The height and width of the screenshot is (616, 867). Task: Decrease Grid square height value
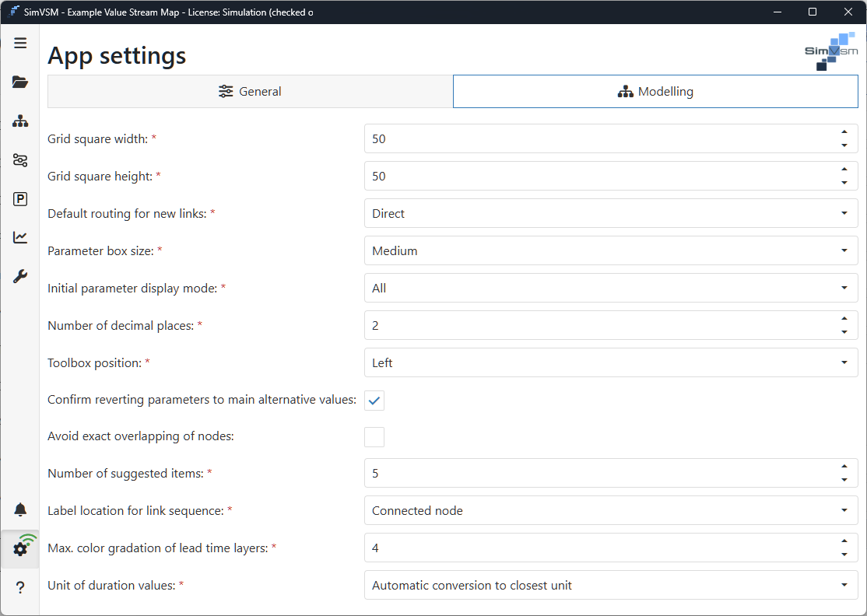844,183
